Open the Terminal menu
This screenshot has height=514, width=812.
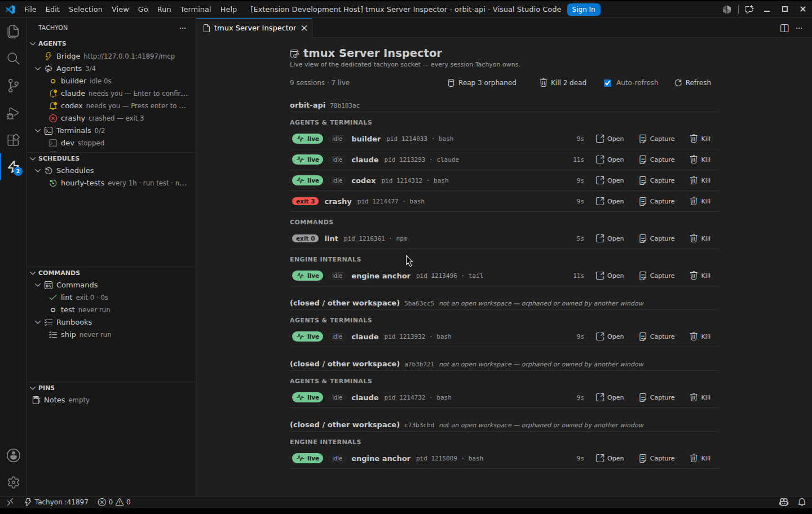pyautogui.click(x=195, y=9)
